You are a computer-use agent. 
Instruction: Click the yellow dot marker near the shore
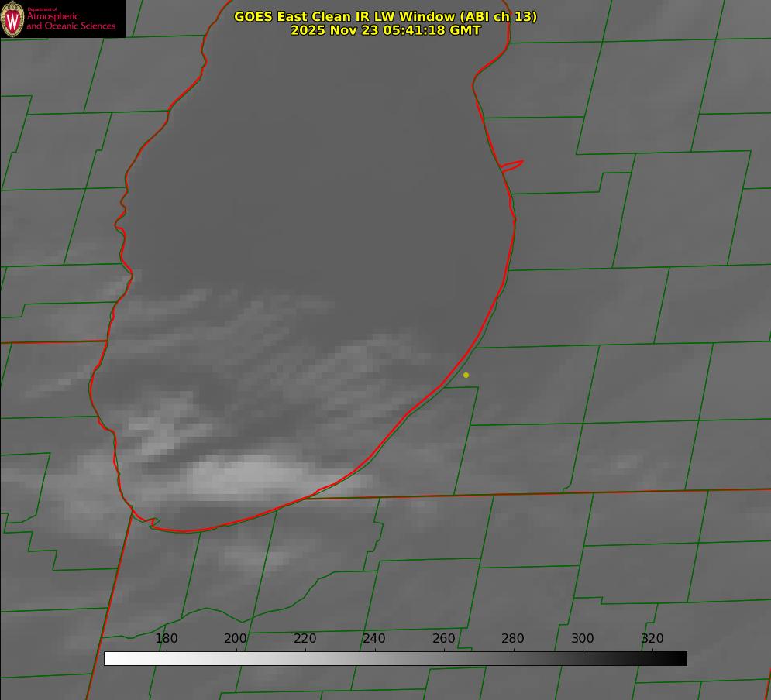[466, 375]
